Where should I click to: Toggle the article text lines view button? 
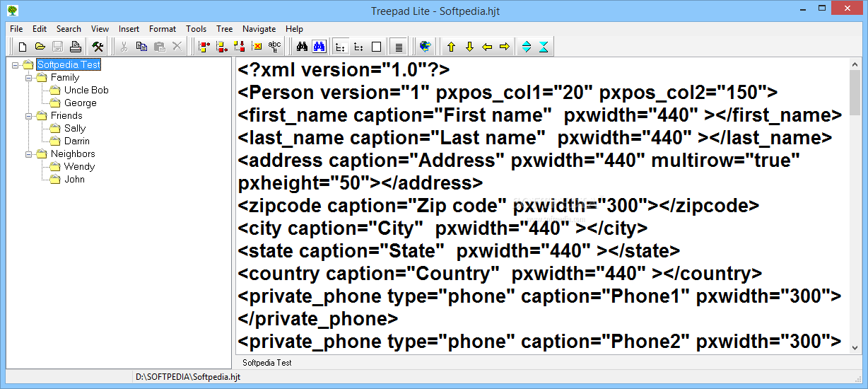tap(399, 47)
